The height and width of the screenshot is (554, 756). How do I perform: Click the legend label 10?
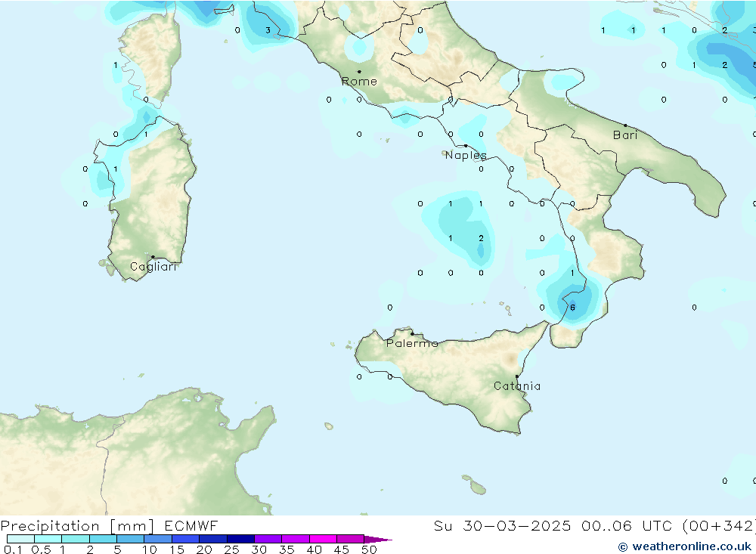[149, 549]
